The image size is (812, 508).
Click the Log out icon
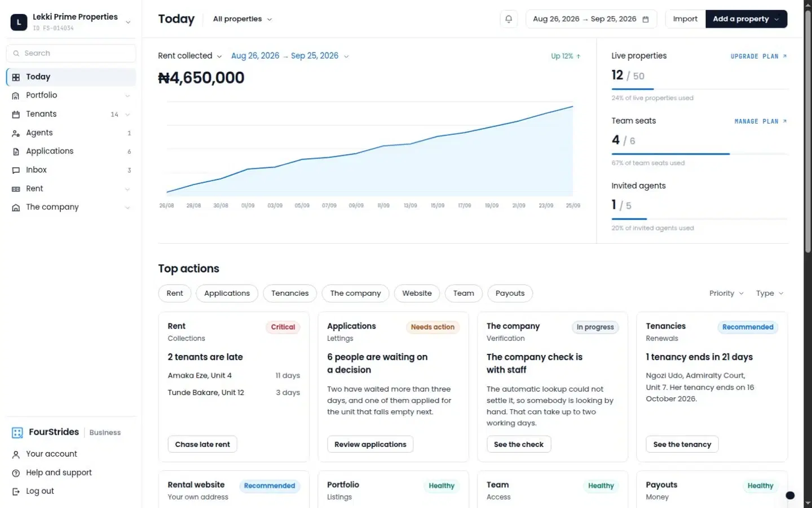coord(16,492)
